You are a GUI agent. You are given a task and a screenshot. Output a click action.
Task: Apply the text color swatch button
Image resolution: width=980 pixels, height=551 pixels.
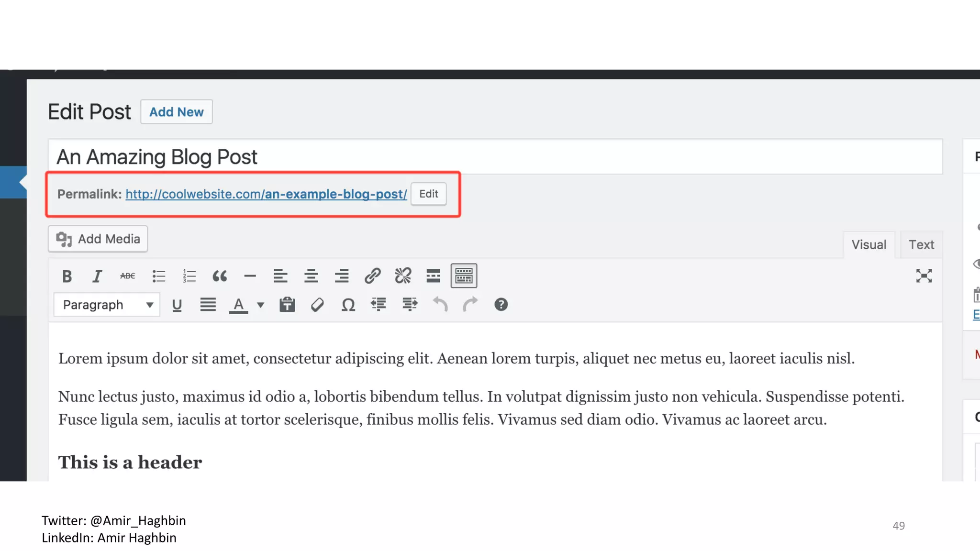click(239, 305)
